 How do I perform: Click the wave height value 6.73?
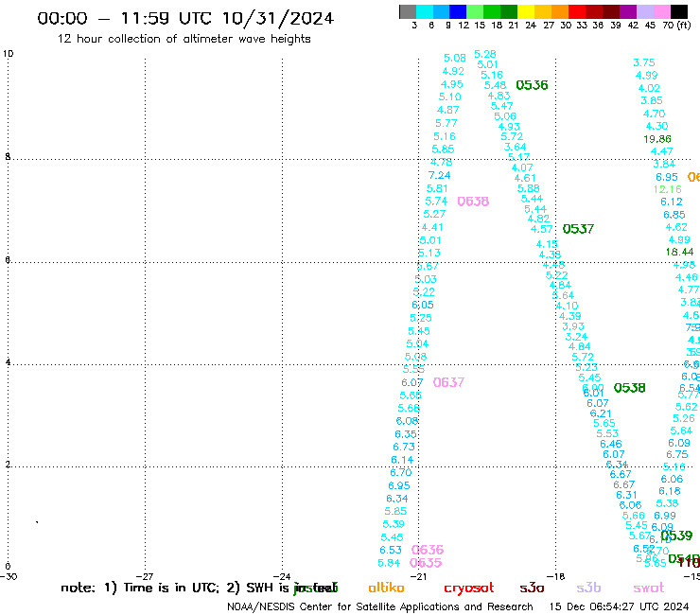[x=404, y=448]
